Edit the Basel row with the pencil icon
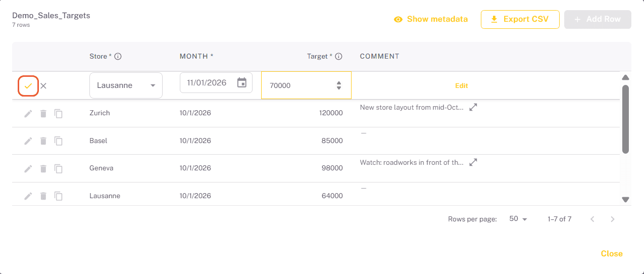Image resolution: width=644 pixels, height=274 pixels. [x=28, y=141]
